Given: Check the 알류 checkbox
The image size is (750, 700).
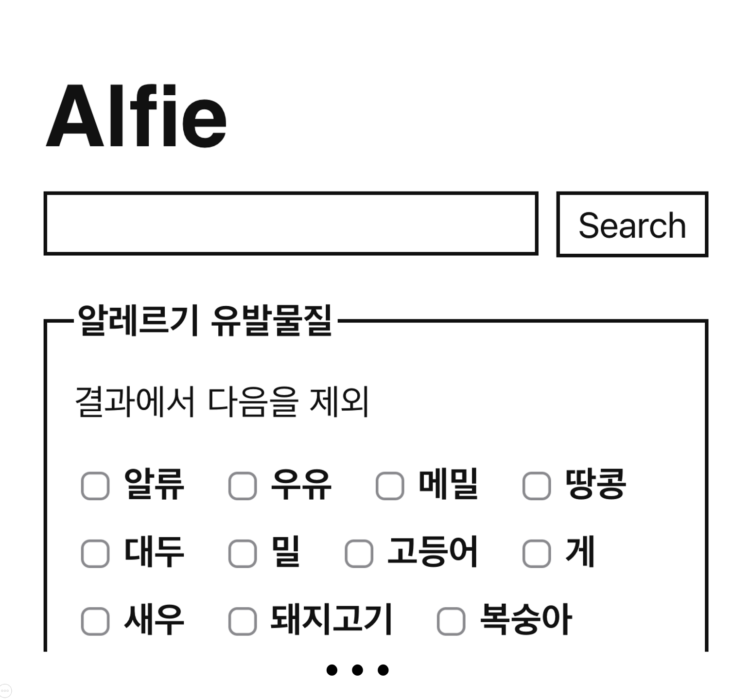Looking at the screenshot, I should point(95,486).
